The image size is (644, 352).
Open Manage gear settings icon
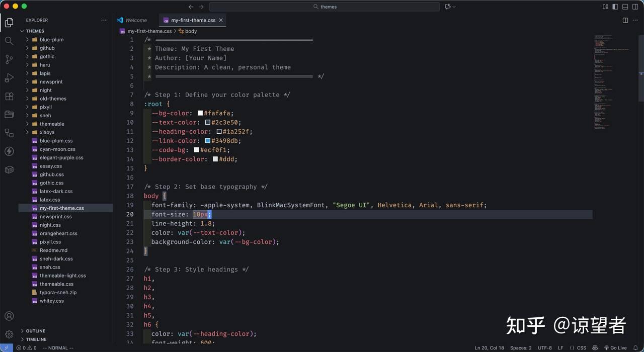pyautogui.click(x=9, y=334)
